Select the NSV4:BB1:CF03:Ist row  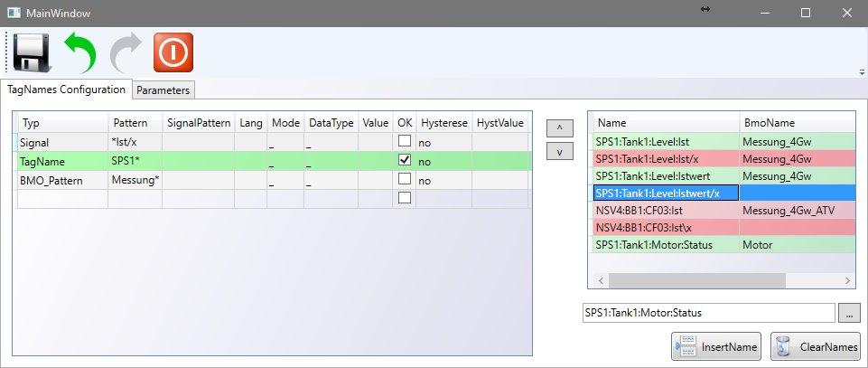(663, 210)
